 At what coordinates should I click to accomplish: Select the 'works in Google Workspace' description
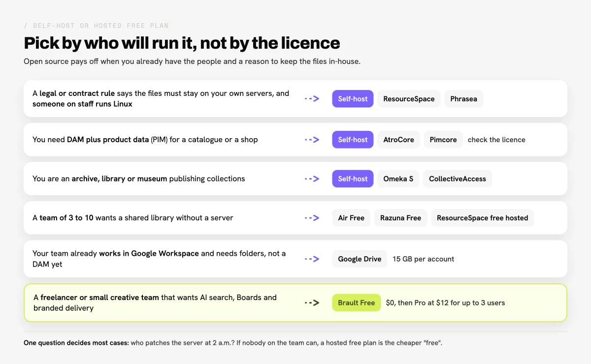click(159, 259)
